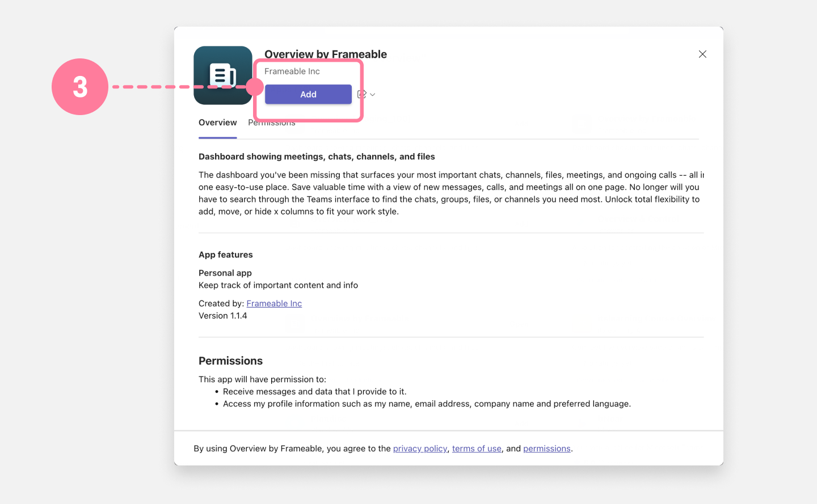Open the Frameable Inc creator link
Viewport: 817px width, 504px height.
[274, 303]
